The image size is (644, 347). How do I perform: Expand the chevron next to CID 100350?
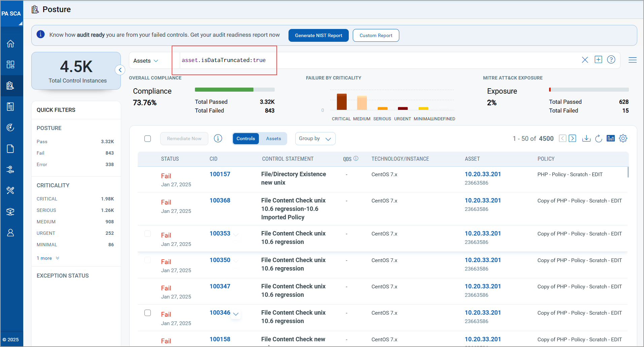tap(236, 261)
